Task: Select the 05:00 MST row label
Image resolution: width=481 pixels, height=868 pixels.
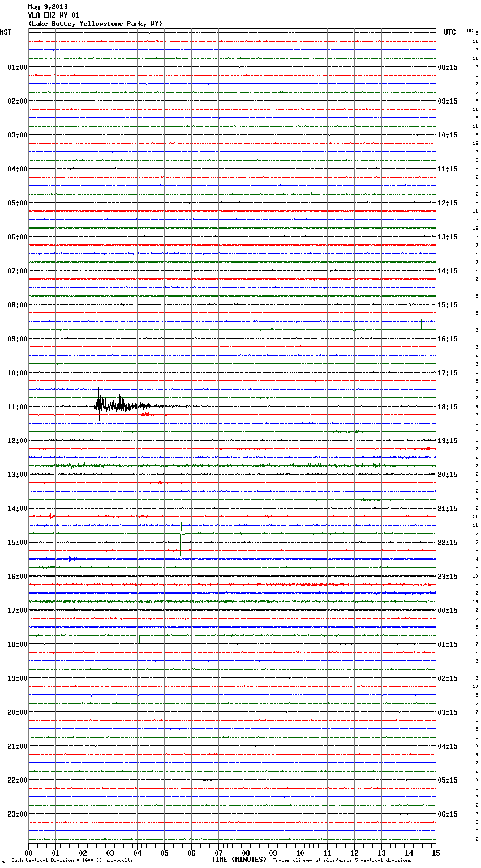Action: [18, 203]
